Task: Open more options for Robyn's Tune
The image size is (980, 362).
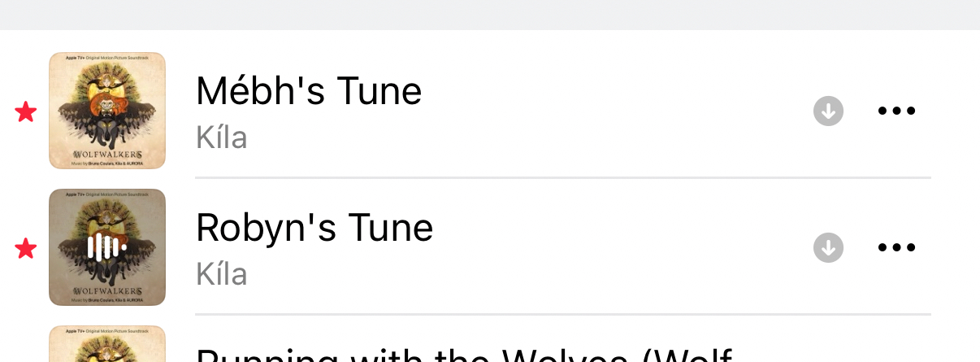Action: coord(897,247)
